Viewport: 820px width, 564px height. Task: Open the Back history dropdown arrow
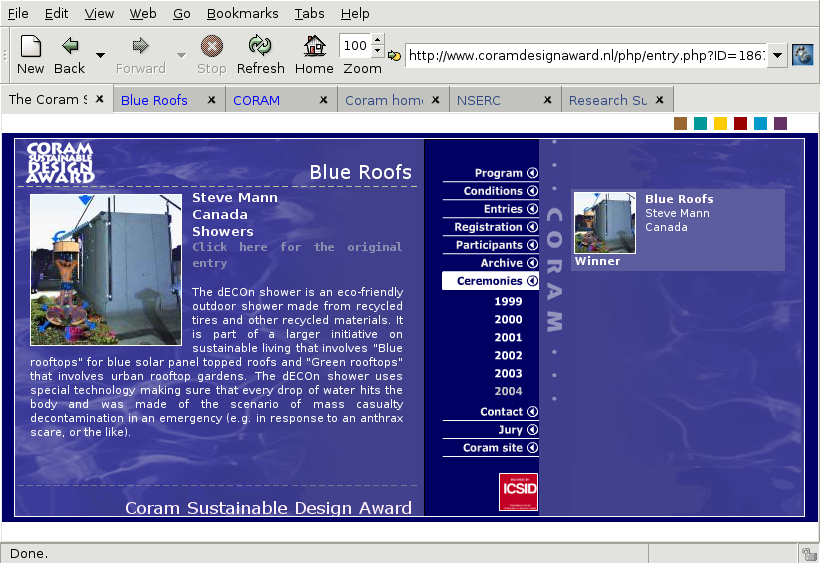click(x=100, y=55)
